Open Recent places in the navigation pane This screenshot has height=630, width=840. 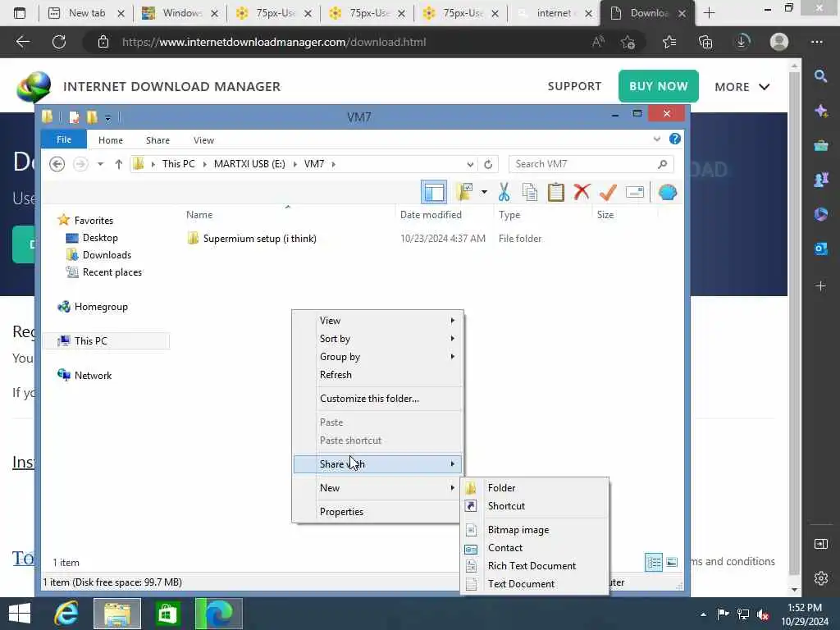[x=112, y=272]
